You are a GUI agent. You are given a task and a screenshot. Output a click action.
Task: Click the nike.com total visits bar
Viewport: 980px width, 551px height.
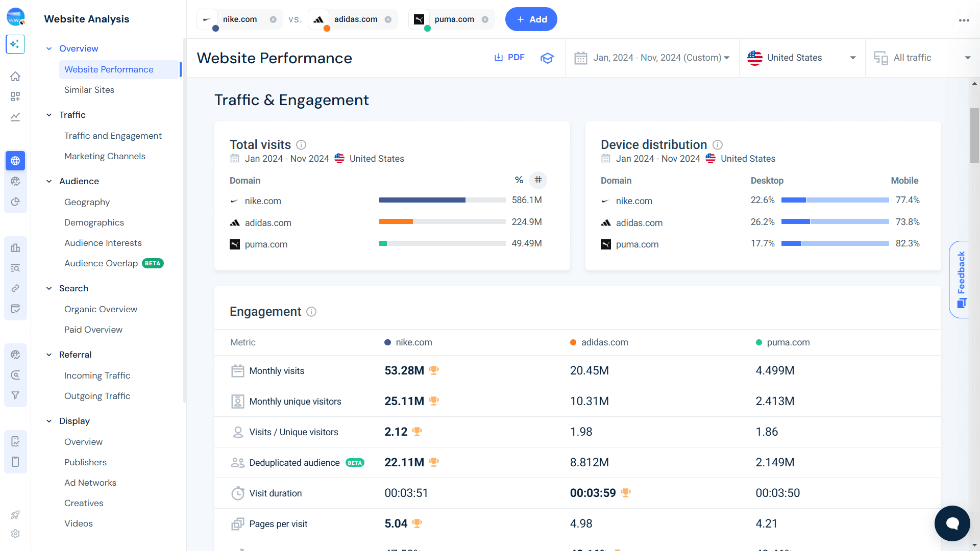pos(422,201)
